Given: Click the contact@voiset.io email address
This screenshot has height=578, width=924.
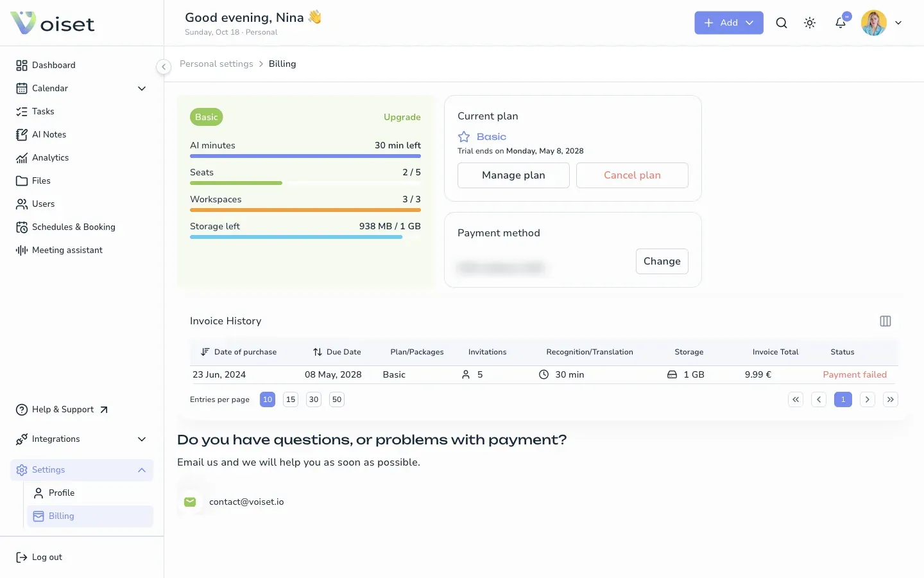Looking at the screenshot, I should click(x=246, y=502).
